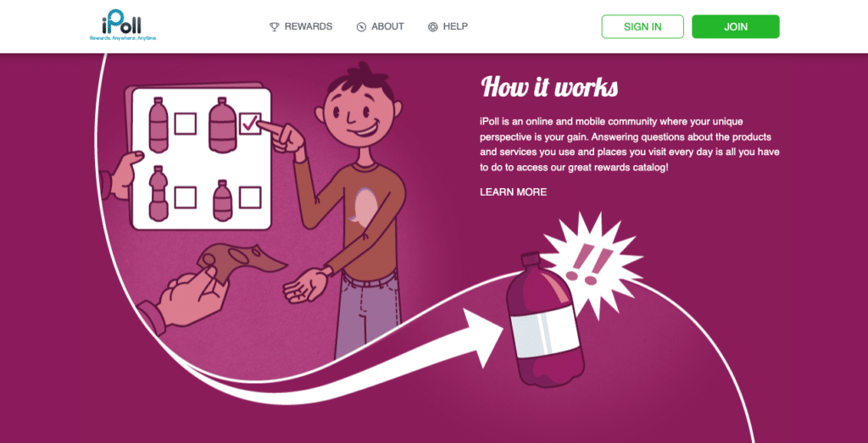Viewport: 868px width, 443px height.
Task: Open the ABOUT menu item
Action: (387, 26)
